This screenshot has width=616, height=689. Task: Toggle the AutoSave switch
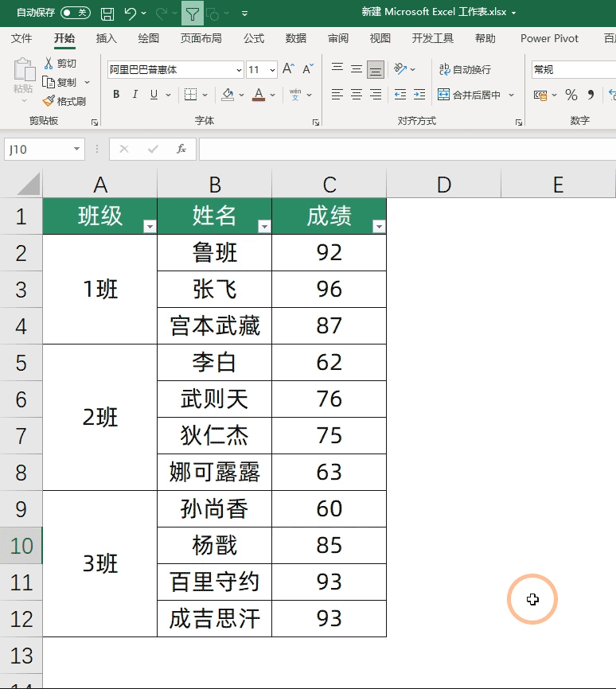pyautogui.click(x=75, y=13)
